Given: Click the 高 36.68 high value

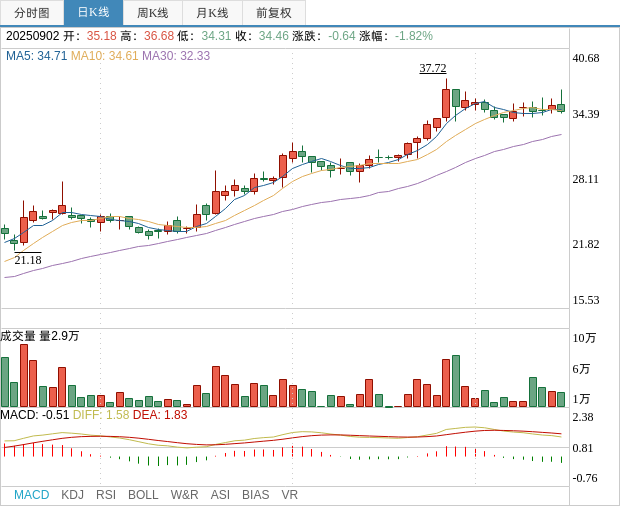Looking at the screenshot, I should (x=159, y=36).
